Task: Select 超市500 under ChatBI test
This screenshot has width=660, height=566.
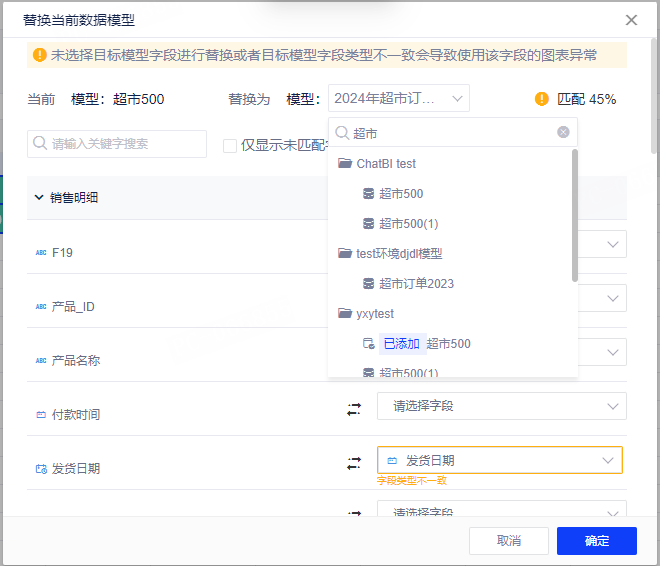Action: tap(401, 193)
